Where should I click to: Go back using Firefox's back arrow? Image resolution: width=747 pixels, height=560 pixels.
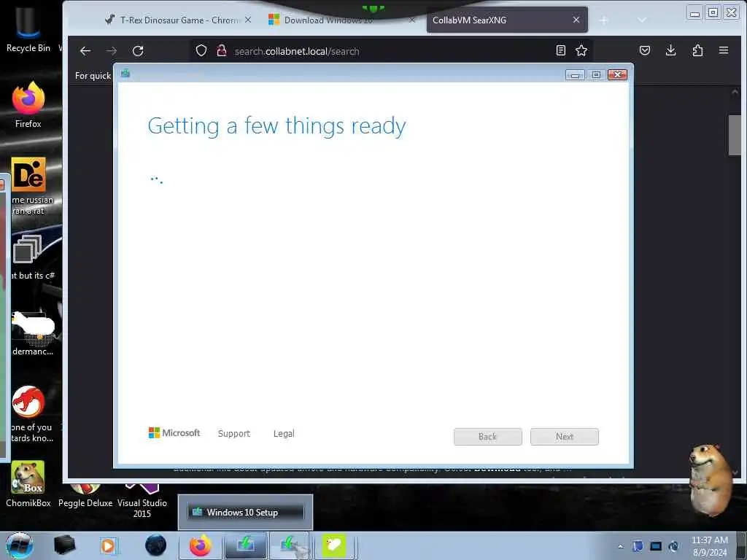click(x=85, y=51)
